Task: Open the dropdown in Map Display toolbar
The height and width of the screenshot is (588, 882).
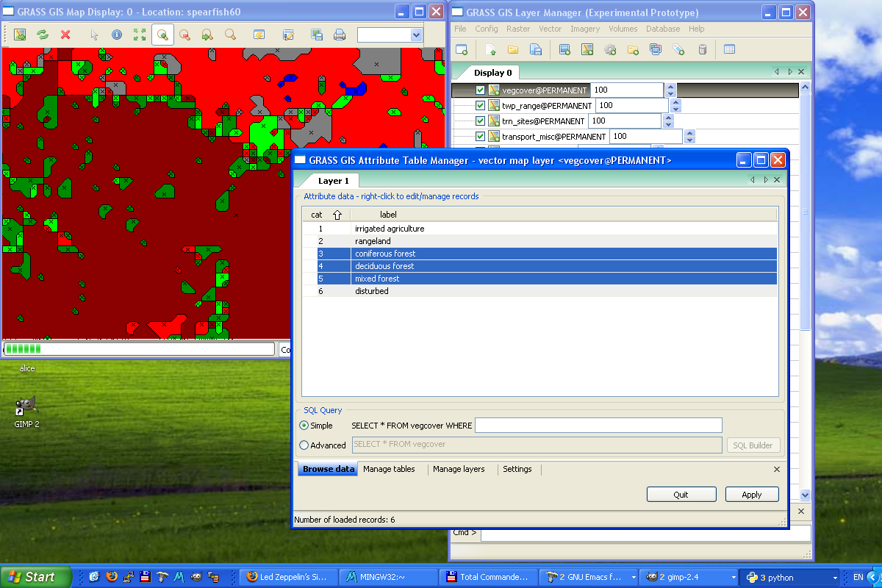Action: pos(416,35)
